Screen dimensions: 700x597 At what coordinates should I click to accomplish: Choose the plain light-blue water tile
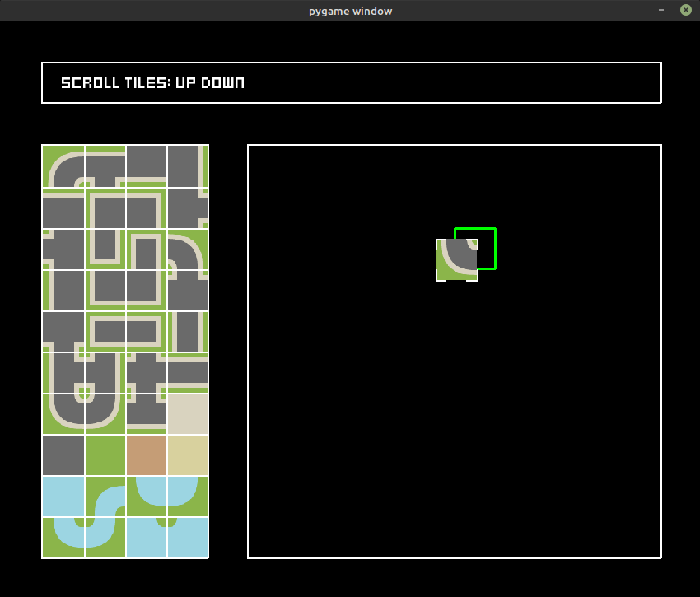click(x=63, y=496)
